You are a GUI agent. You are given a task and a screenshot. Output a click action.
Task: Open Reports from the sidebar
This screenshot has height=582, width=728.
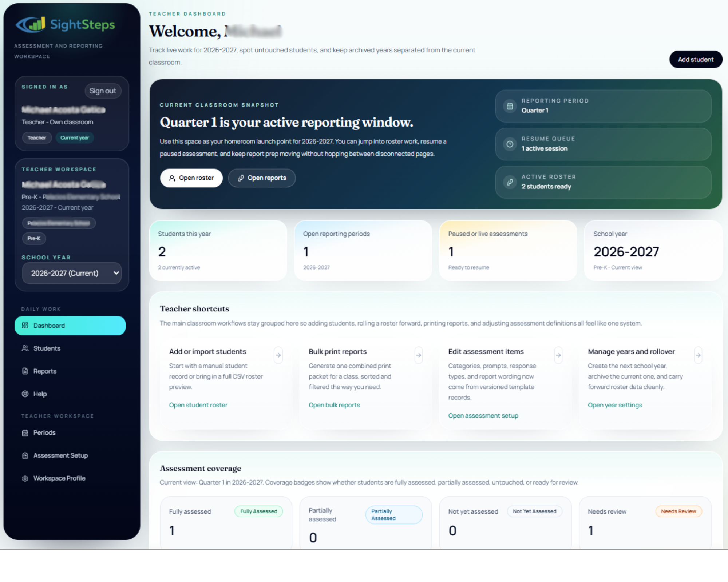45,371
